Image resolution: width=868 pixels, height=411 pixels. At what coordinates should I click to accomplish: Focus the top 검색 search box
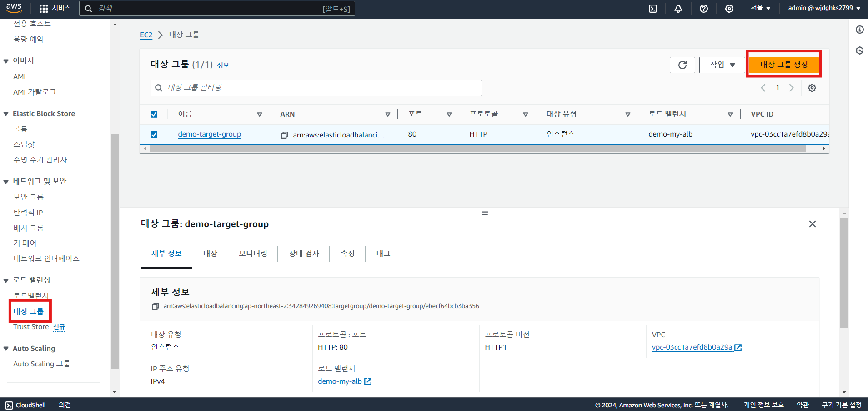pyautogui.click(x=217, y=8)
